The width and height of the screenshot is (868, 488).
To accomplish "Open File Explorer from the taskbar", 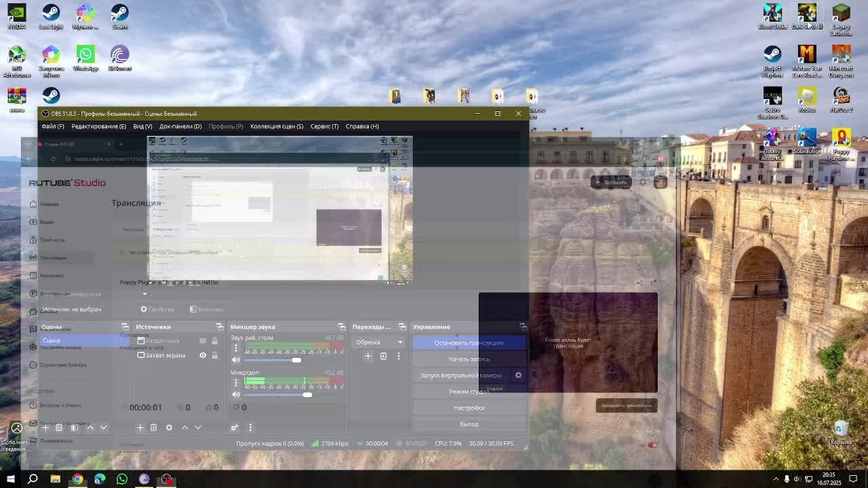I will point(55,479).
